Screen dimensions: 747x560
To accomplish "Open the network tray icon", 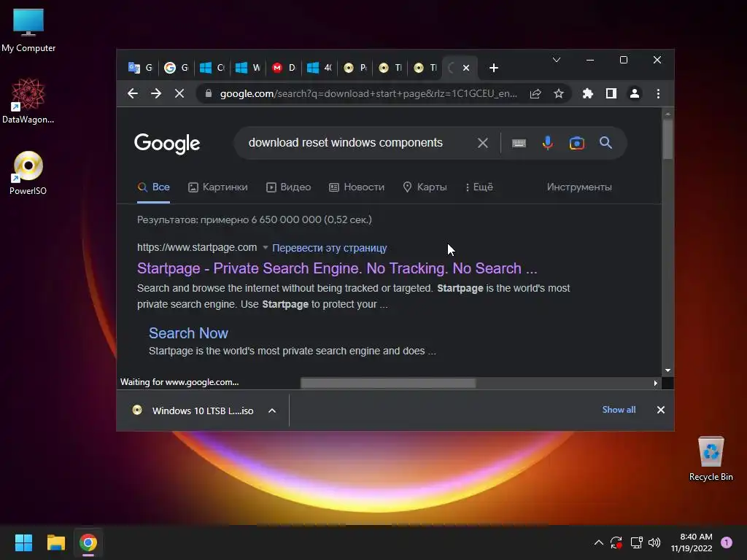I will coord(636,542).
